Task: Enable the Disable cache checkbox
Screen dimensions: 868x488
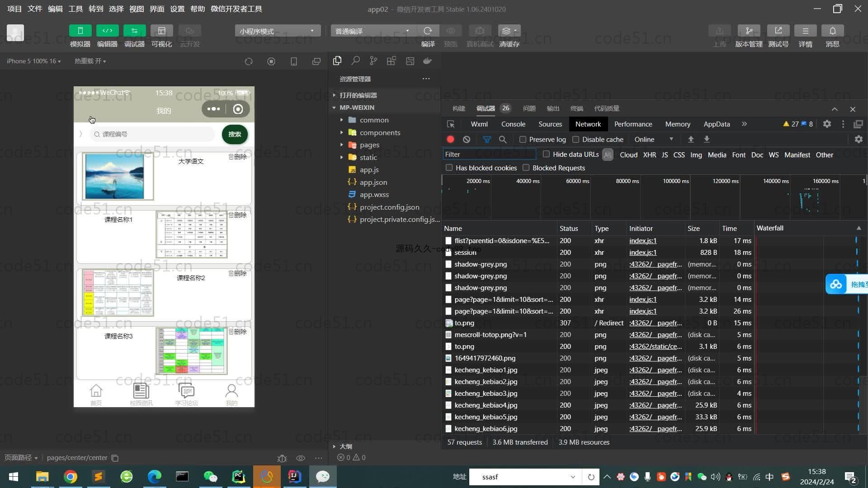Action: [x=576, y=140]
